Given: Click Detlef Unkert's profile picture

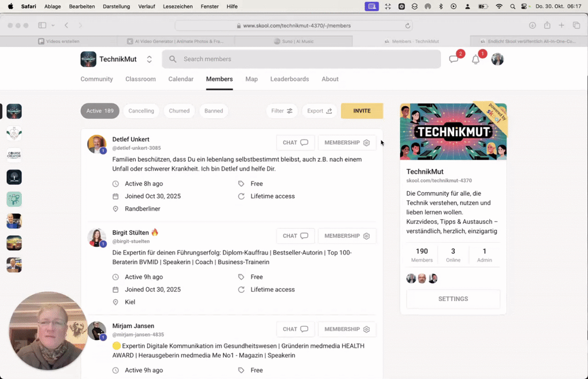Looking at the screenshot, I should 96,144.
